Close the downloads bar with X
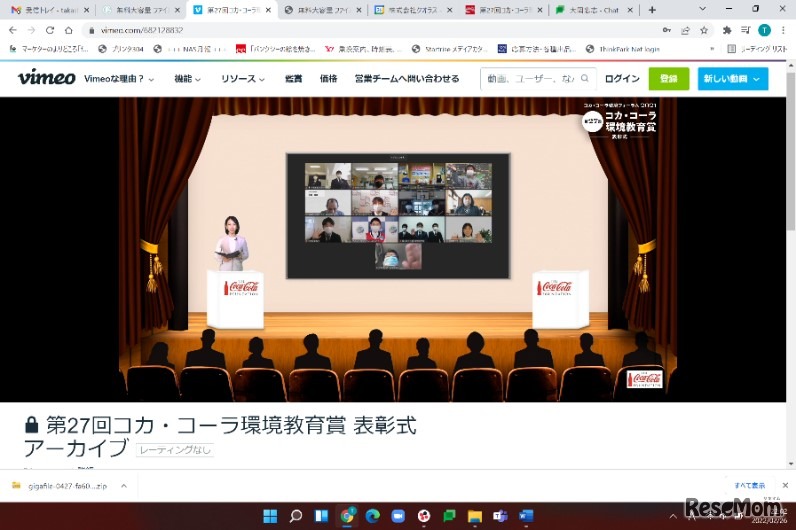 [785, 485]
